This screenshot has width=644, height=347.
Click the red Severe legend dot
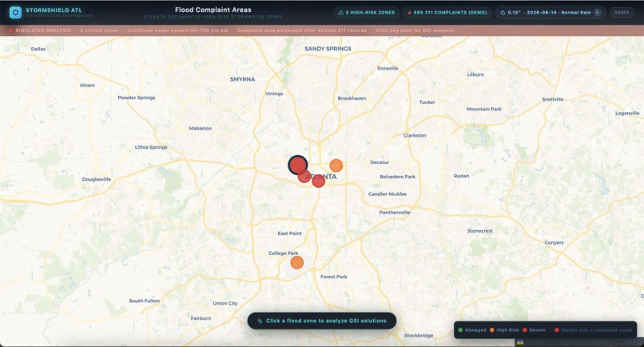pos(524,329)
